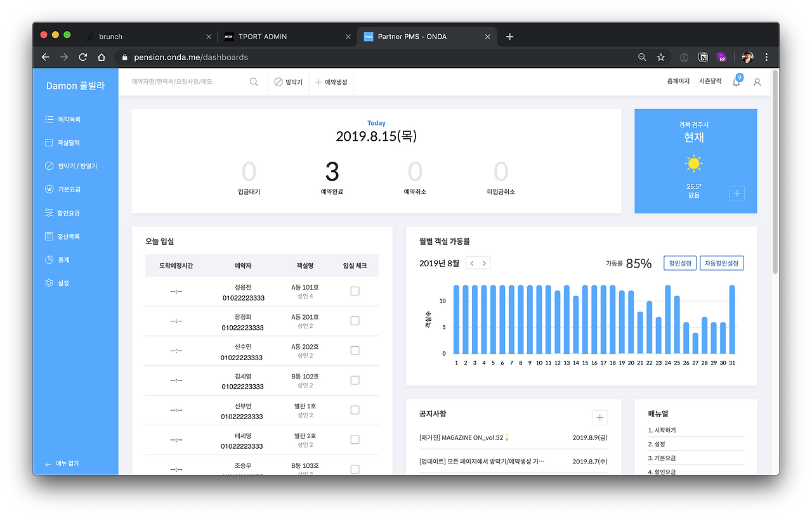Check 입실 체크 box for 정용천
The image size is (812, 518).
point(355,291)
